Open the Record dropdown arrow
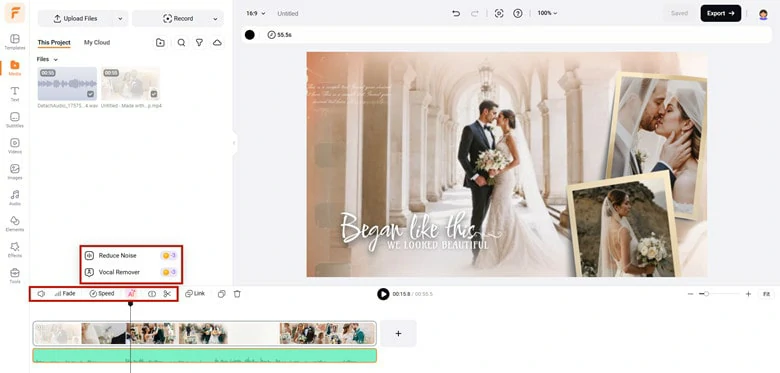Screen dimensions: 780x373 (215, 19)
